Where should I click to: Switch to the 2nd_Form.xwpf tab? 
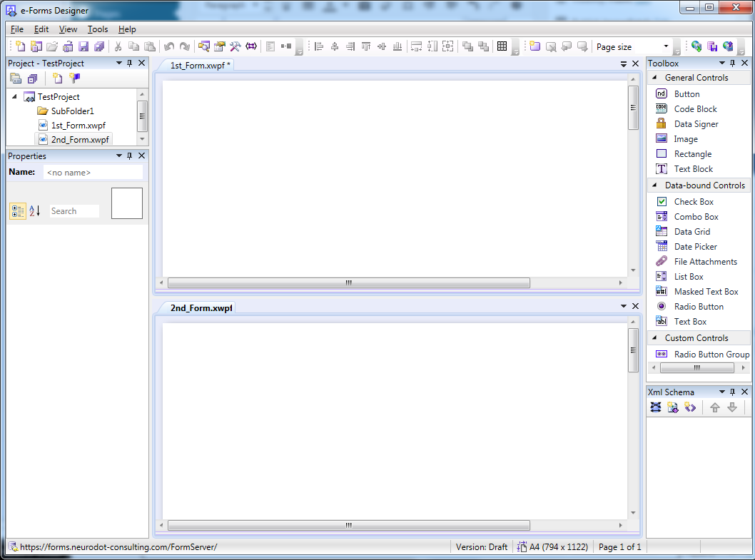tap(201, 307)
